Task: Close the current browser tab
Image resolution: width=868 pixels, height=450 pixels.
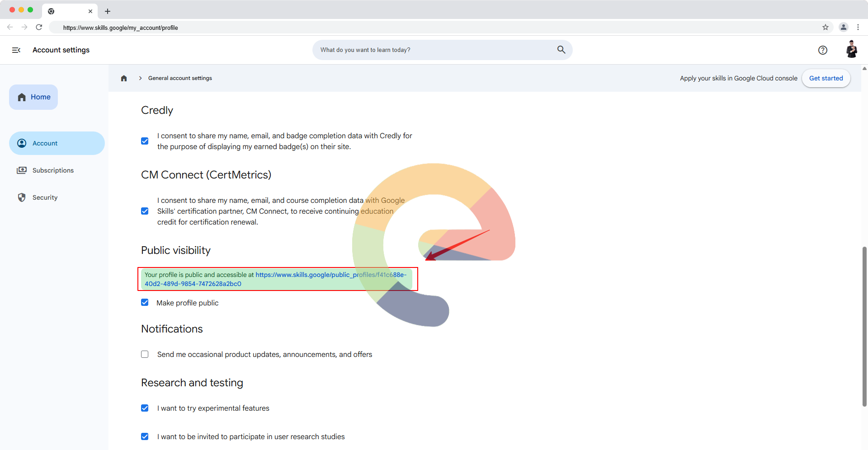Action: [90, 11]
